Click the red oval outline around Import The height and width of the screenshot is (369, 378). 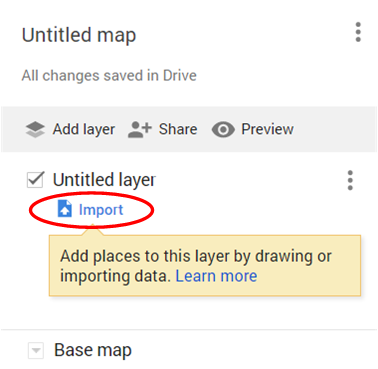click(x=91, y=210)
